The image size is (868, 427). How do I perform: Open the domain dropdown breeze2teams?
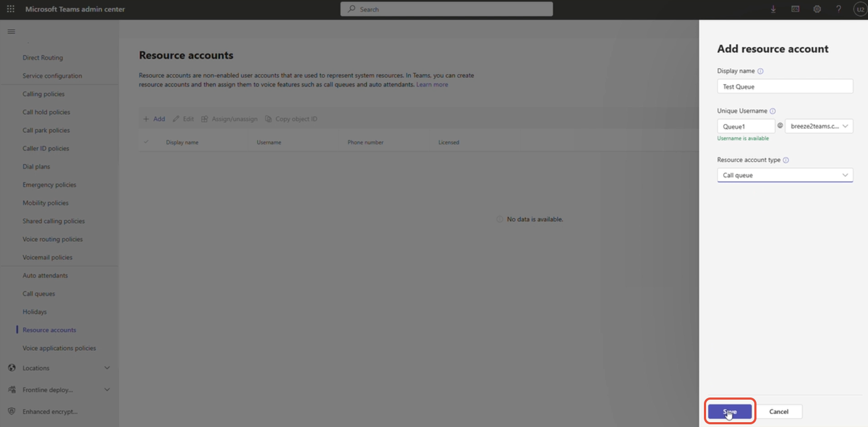(819, 126)
